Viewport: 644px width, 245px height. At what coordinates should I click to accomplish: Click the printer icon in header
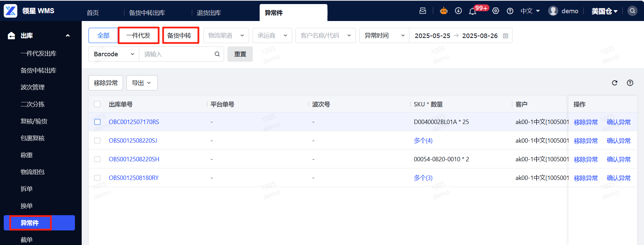(x=423, y=11)
